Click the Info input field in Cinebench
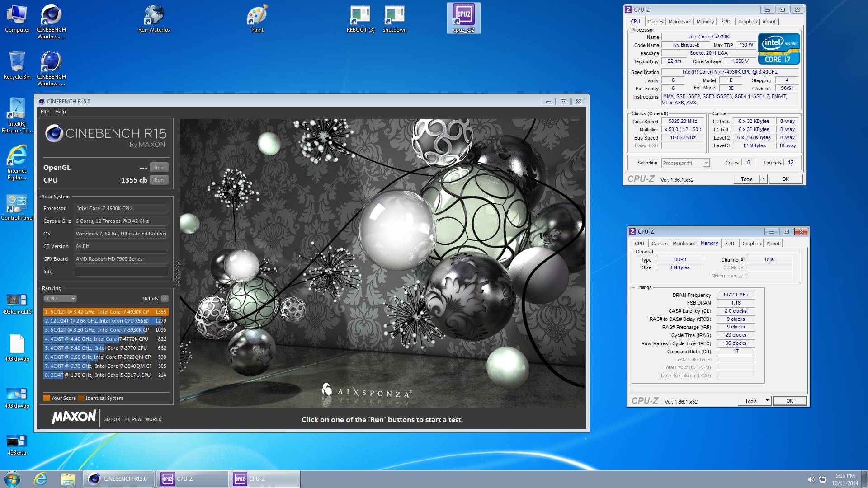 (x=121, y=272)
